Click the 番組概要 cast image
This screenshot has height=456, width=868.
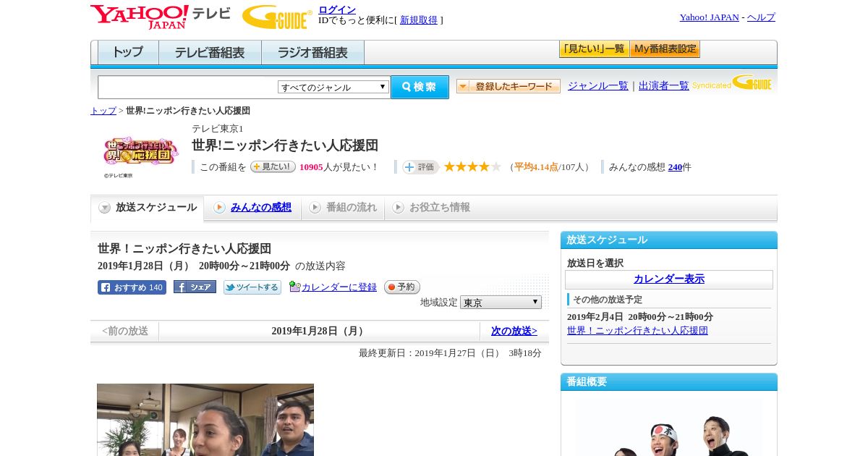coord(669,427)
